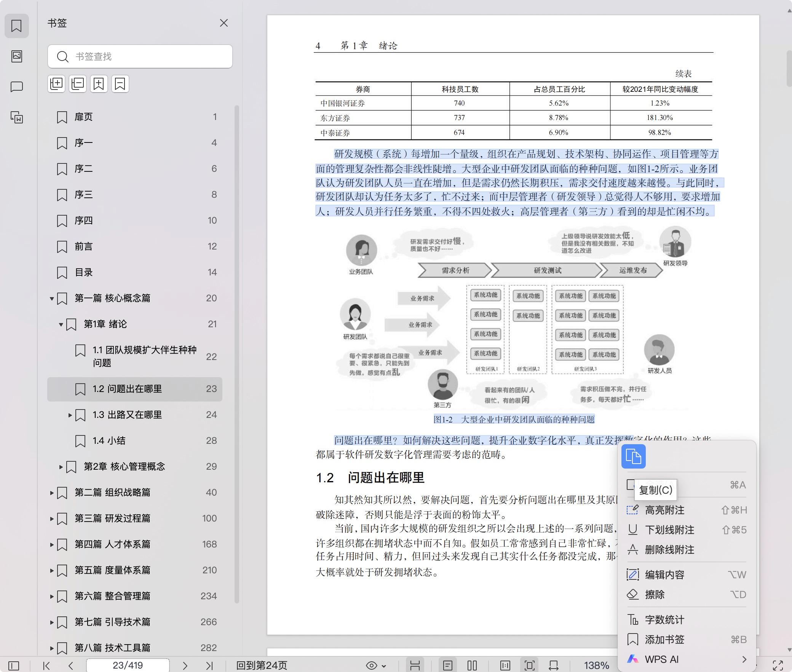Screen dimensions: 792x672
Task: Enter full screen mode from status bar
Action: (778, 666)
